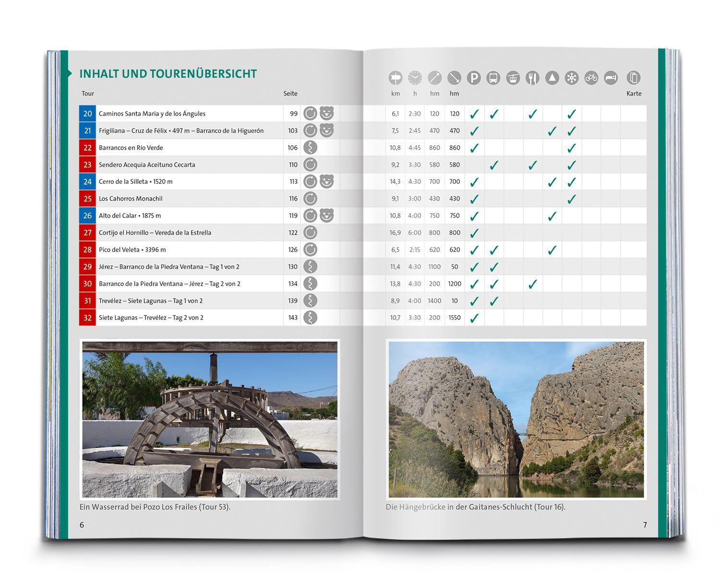Click the restaurant checkmark for Tour 30
Screen dimensions: 720x588
(532, 284)
